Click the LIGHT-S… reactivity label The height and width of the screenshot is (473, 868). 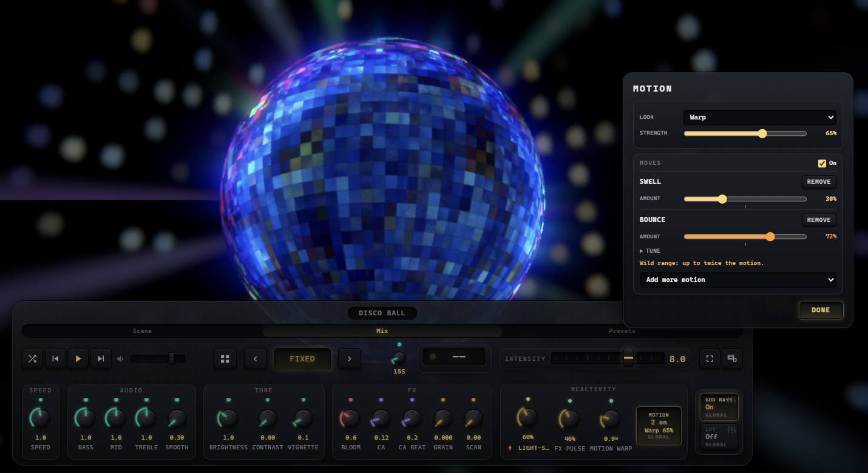tap(534, 448)
